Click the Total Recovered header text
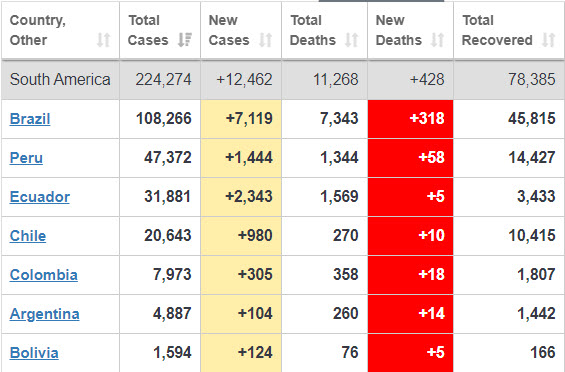 pyautogui.click(x=497, y=30)
